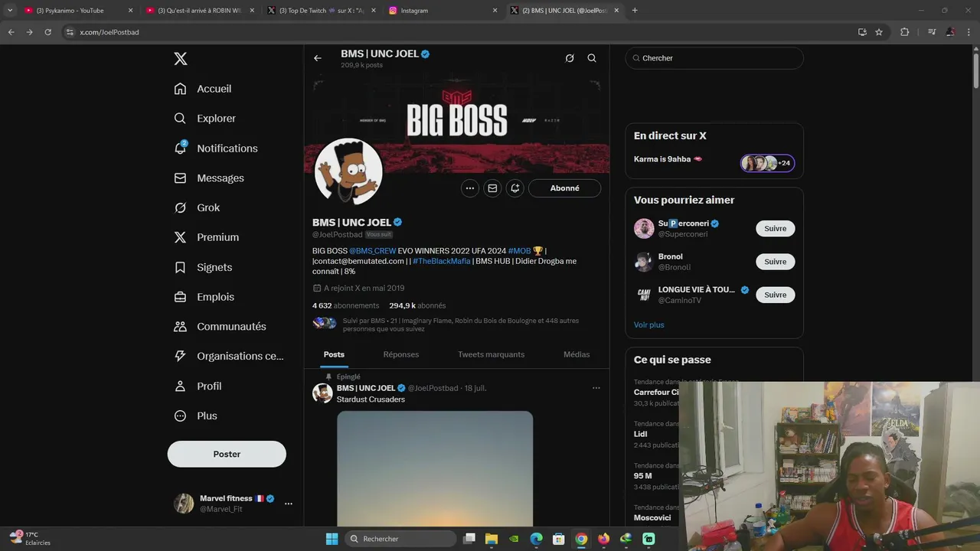Open the media control playlist icon
This screenshot has width=980, height=551.
pyautogui.click(x=932, y=32)
